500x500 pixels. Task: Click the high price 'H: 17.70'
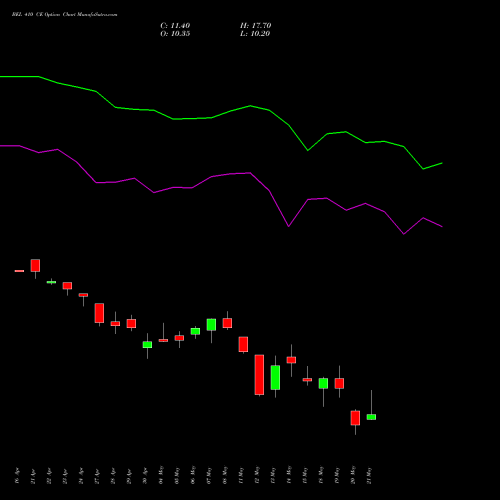click(255, 26)
